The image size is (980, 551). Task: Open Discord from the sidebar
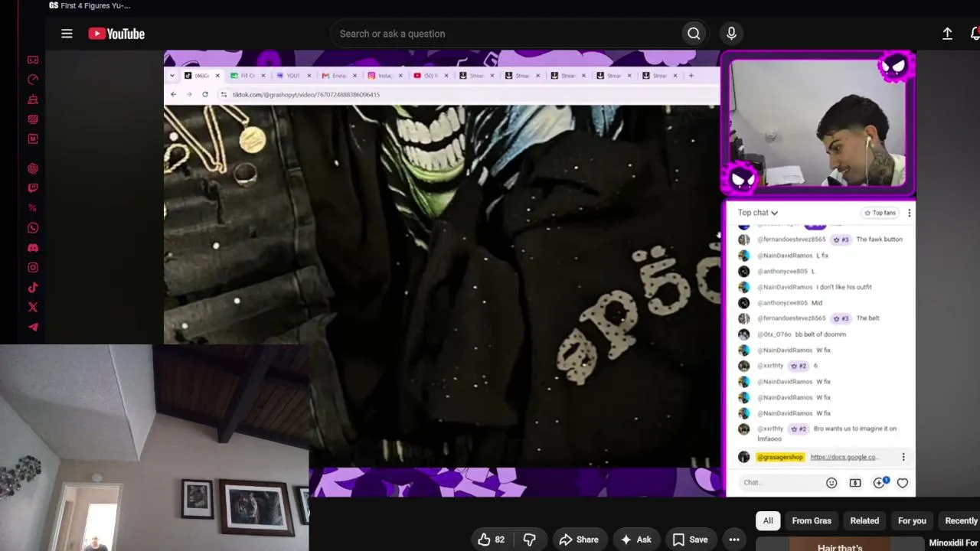[x=33, y=248]
